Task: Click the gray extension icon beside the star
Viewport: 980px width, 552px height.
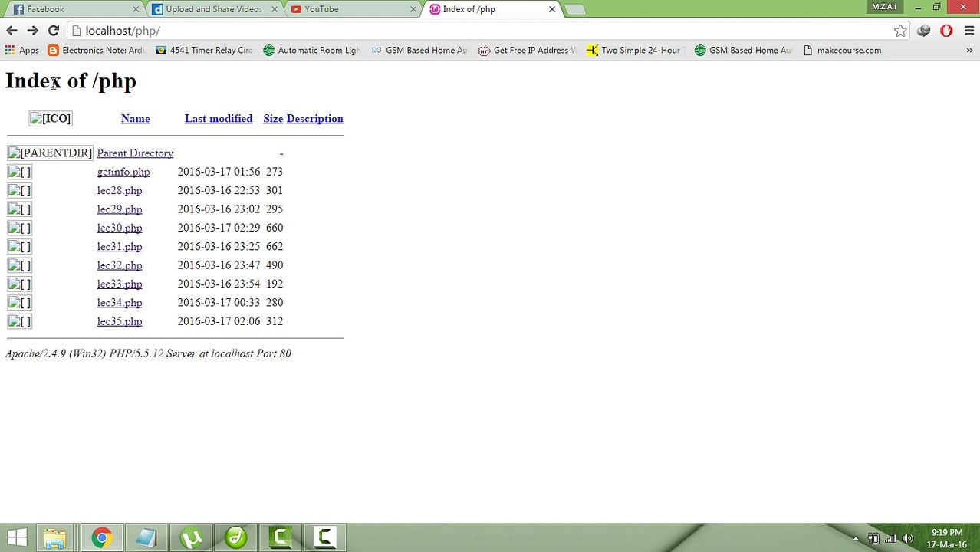Action: (924, 31)
